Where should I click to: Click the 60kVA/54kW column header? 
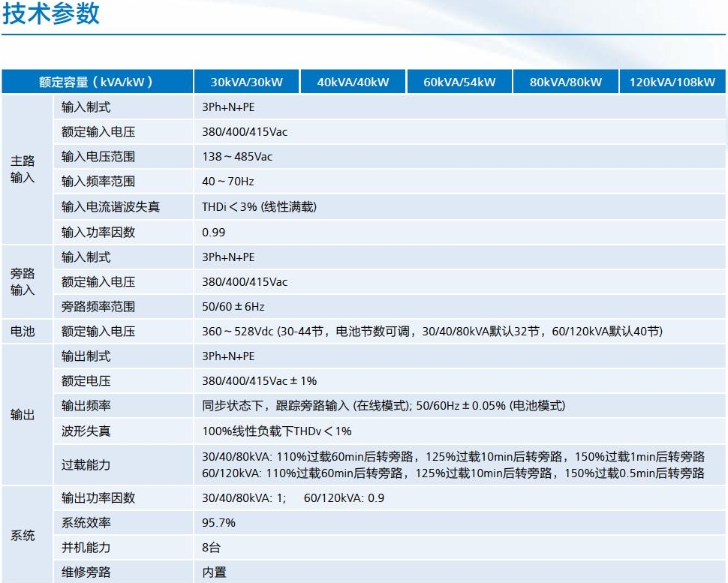coord(459,82)
